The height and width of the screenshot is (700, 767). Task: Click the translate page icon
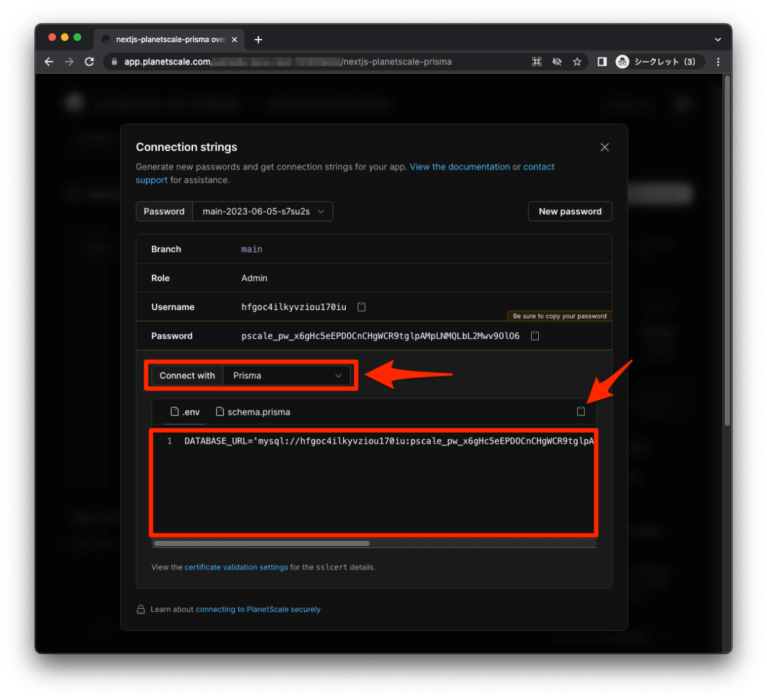point(537,61)
